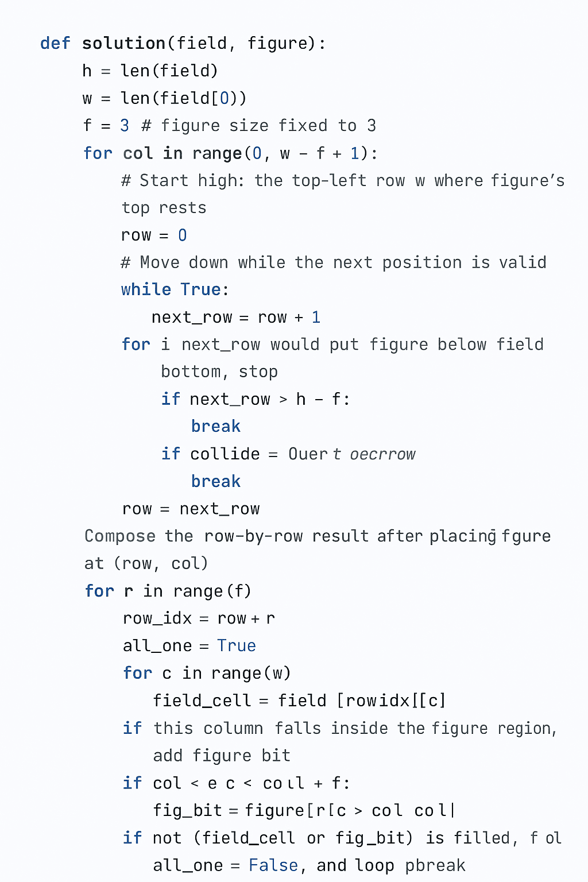Click the w = len(field[0]) line
The width and height of the screenshot is (588, 882).
[x=164, y=99]
